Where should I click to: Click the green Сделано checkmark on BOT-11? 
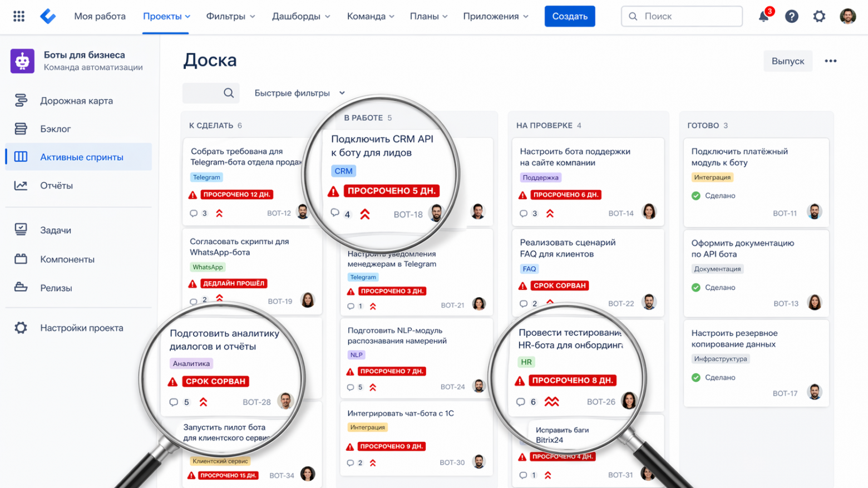(x=696, y=196)
